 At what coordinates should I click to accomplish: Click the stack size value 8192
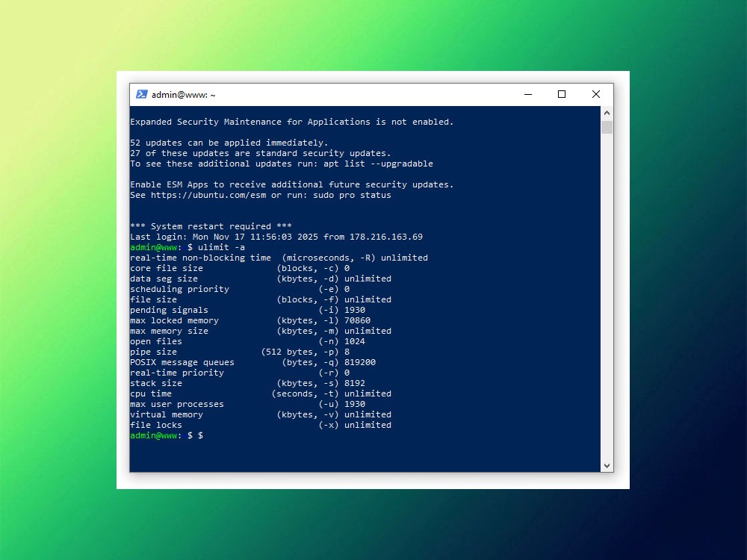point(354,383)
